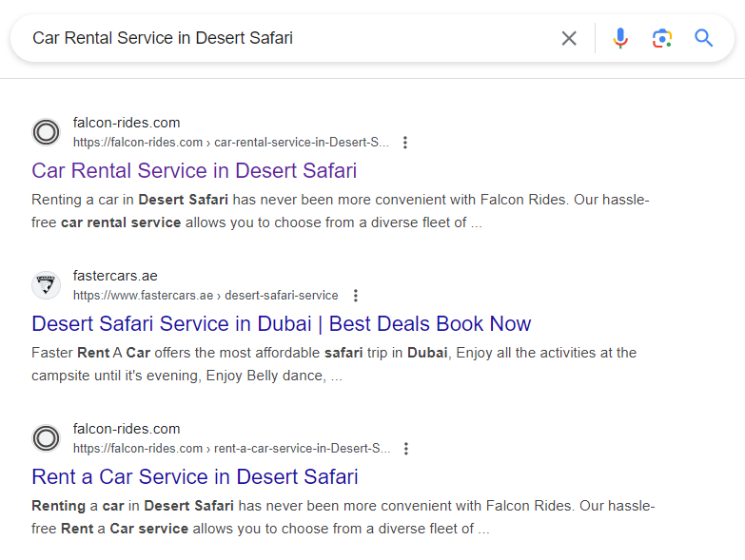Click the fastercars.ae site name

point(115,276)
